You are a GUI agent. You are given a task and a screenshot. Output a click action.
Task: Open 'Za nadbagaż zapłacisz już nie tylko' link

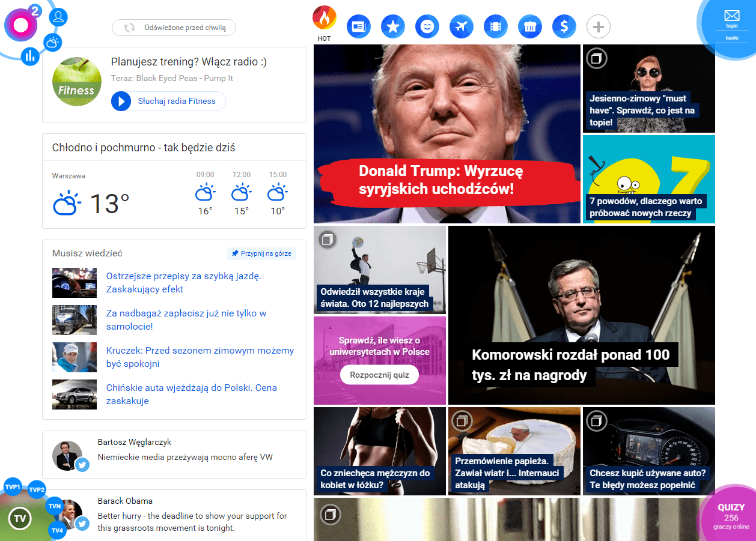click(x=186, y=320)
